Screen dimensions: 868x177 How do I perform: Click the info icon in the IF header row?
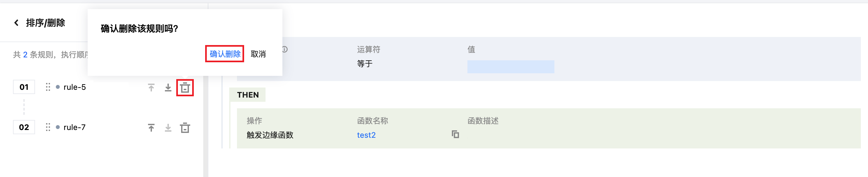[x=285, y=50]
